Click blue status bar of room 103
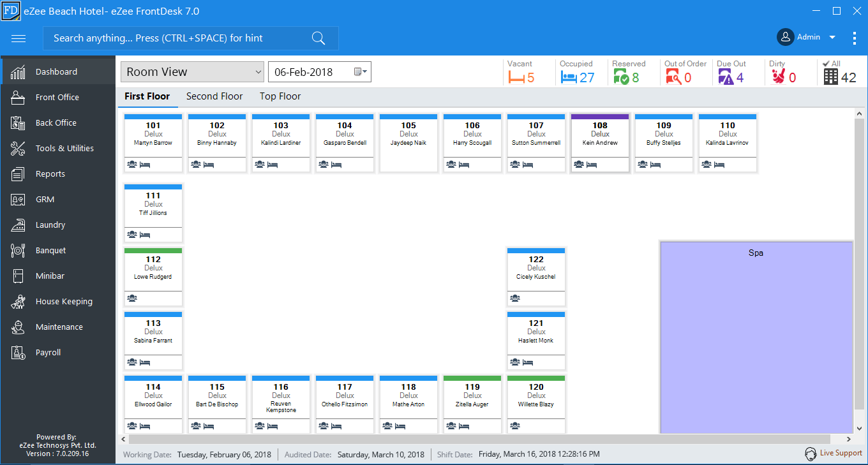The width and height of the screenshot is (868, 465). pos(281,117)
